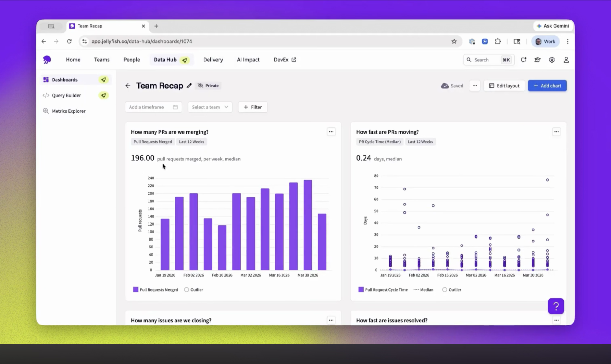The width and height of the screenshot is (611, 364).
Task: Select the Team Recap browser tab
Action: 108,26
